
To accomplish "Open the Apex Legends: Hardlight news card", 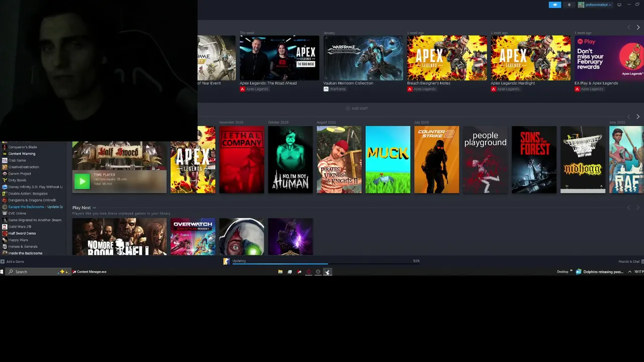I will tap(531, 58).
